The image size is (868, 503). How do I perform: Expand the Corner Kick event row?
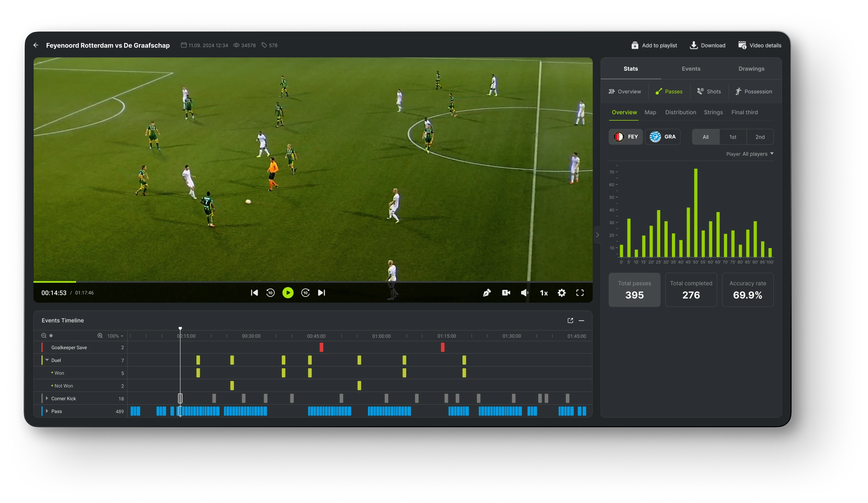[47, 398]
